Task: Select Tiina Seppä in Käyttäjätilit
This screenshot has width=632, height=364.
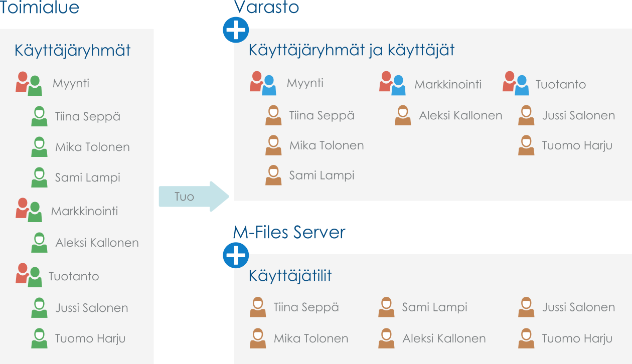Action: click(306, 307)
